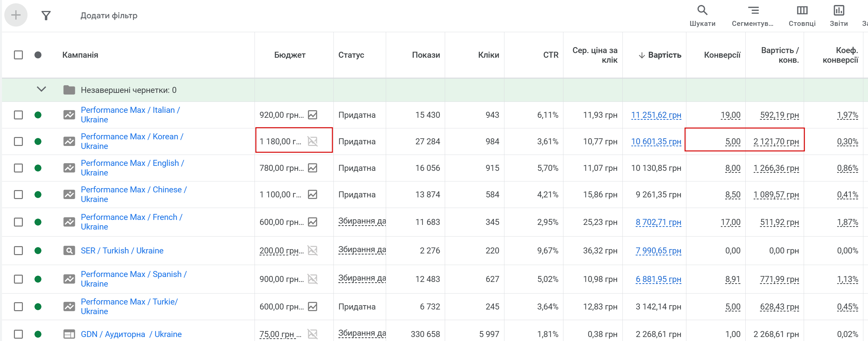The image size is (868, 341).
Task: Open GDN / Аудиторна / Ukraine campaign link
Action: [131, 334]
